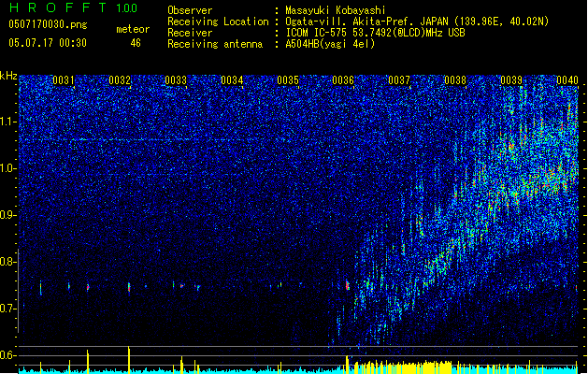Image resolution: width=588 pixels, height=374 pixels.
Task: Select A504HB(yagi 4el) antenna text
Action: tap(330, 44)
